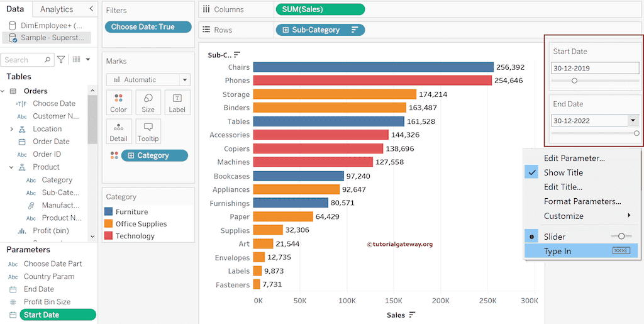644x324 pixels.
Task: Open the Size marks card
Action: coord(148,103)
